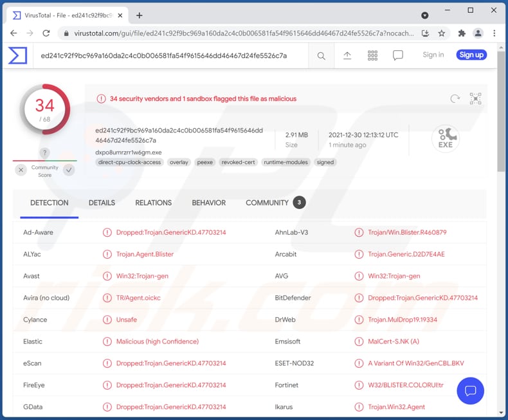Open the comments speech bubble icon

398,55
